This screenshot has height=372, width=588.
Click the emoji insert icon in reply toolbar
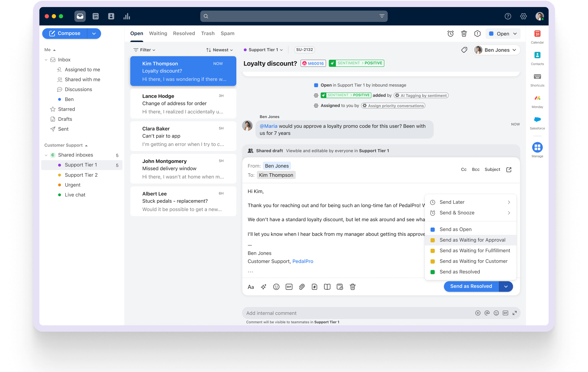coord(277,287)
